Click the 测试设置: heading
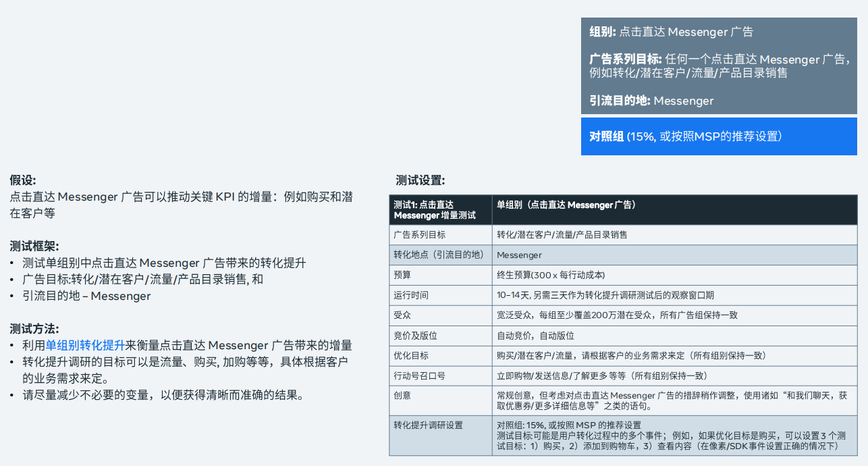868x466 pixels. 421,180
